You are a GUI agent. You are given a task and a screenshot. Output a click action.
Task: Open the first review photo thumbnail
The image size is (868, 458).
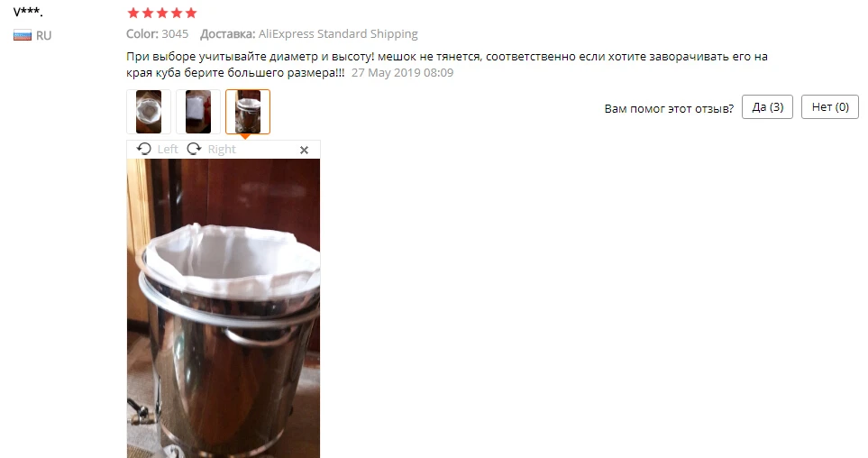tap(149, 112)
